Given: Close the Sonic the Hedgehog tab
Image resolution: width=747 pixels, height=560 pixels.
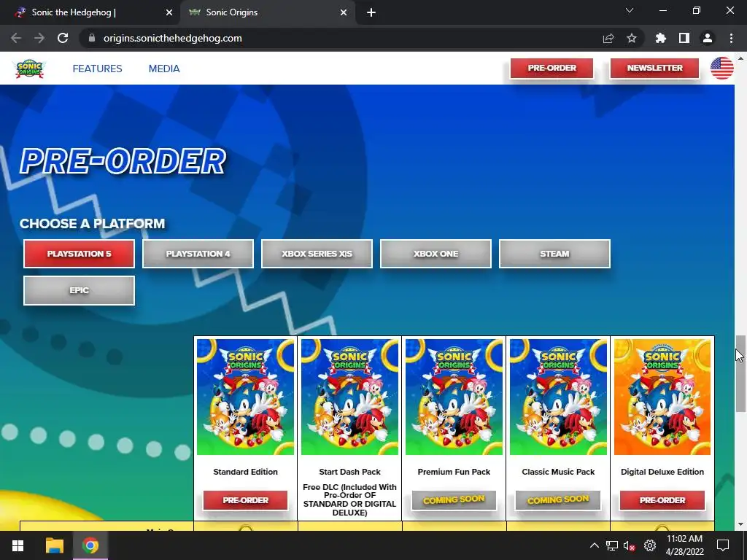Looking at the screenshot, I should click(x=169, y=12).
